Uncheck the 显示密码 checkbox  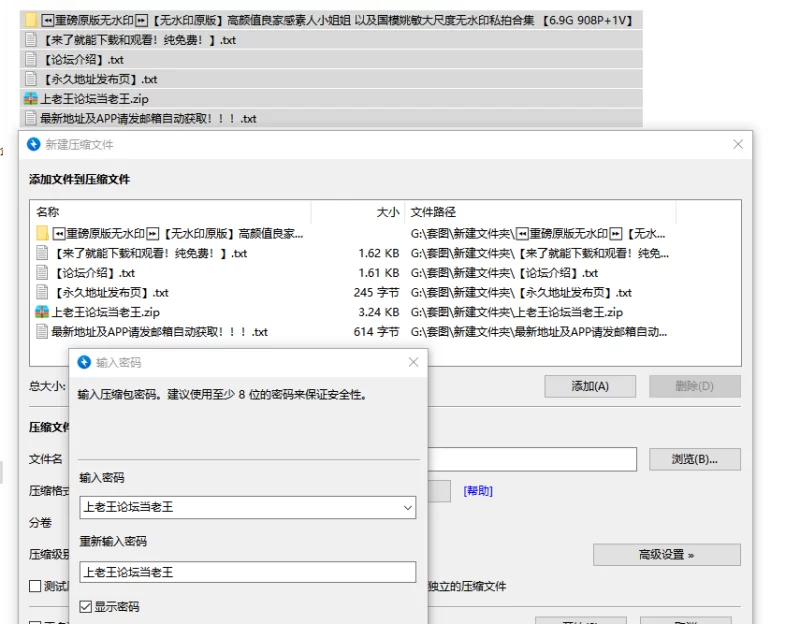pos(86,606)
